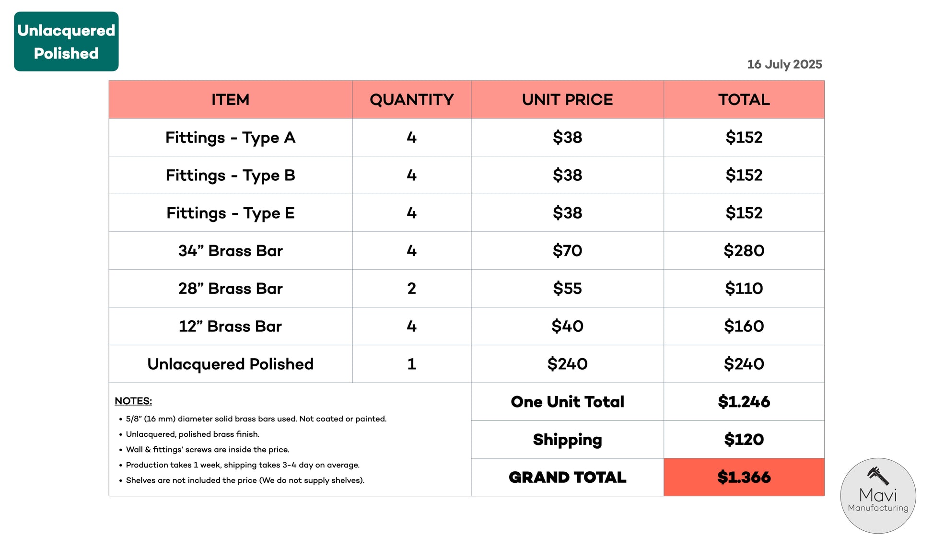933x560 pixels.
Task: Click the Unlacquered Polished green badge
Action: (x=66, y=42)
